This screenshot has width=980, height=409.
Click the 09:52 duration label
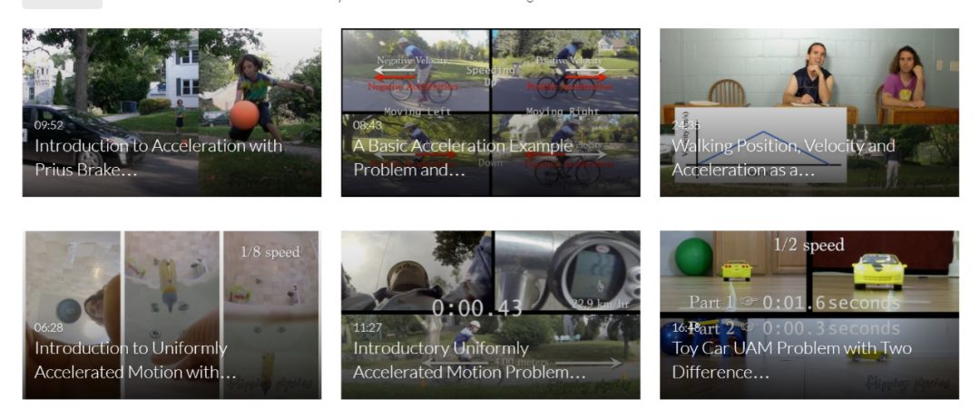tap(49, 125)
